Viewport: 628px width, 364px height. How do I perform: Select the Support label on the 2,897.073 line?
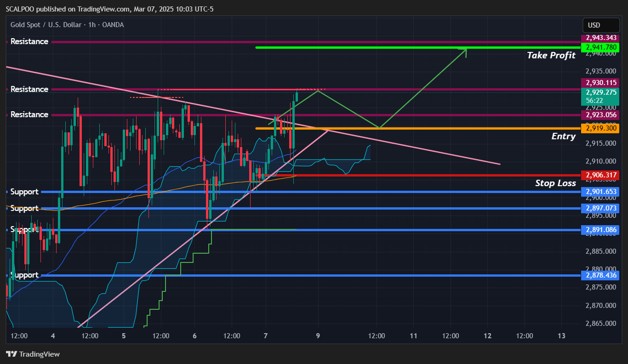point(24,208)
